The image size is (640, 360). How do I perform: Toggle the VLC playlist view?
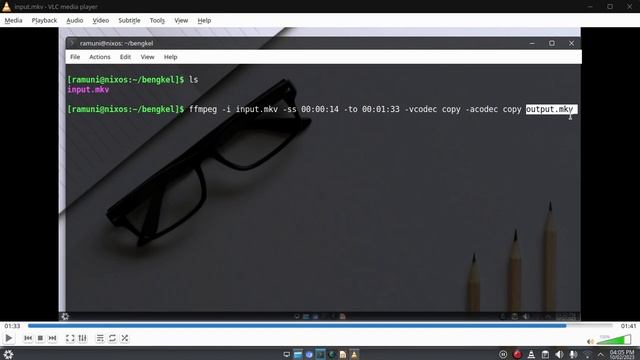[x=100, y=338]
